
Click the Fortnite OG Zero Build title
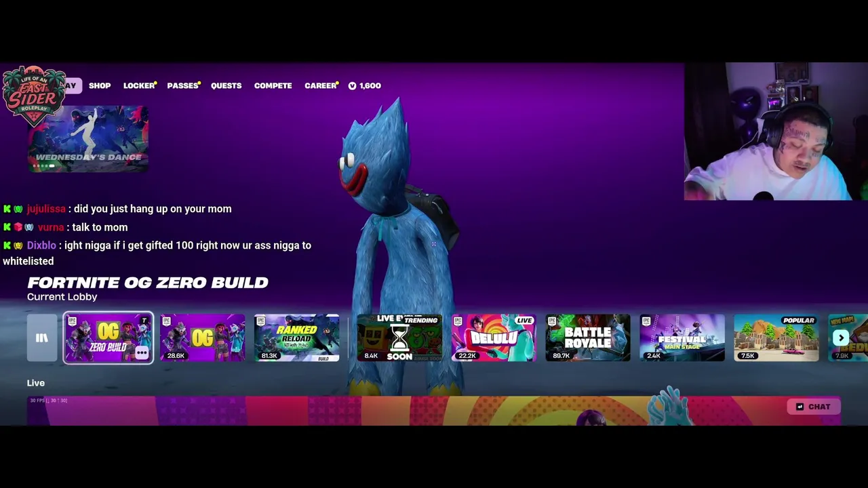pyautogui.click(x=148, y=283)
